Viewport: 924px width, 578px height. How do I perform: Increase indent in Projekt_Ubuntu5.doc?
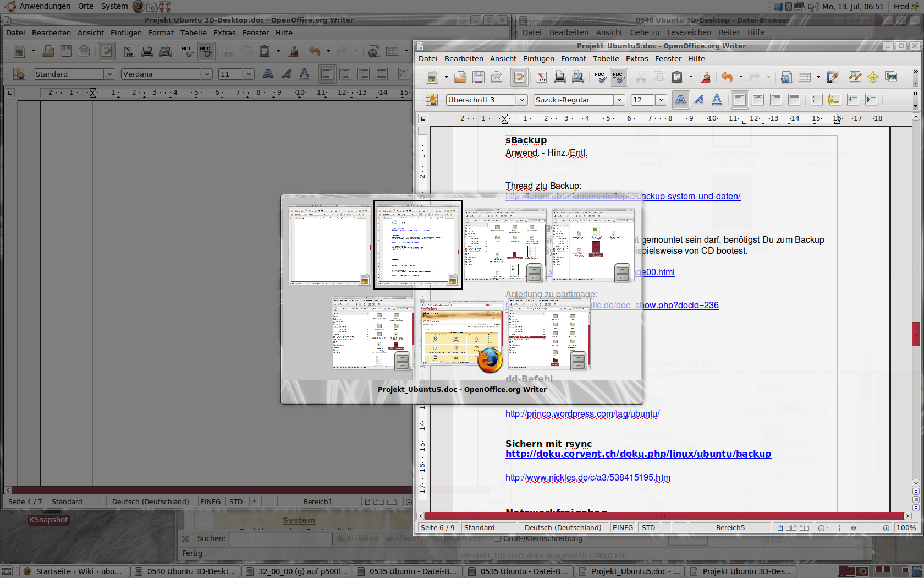pyautogui.click(x=871, y=100)
